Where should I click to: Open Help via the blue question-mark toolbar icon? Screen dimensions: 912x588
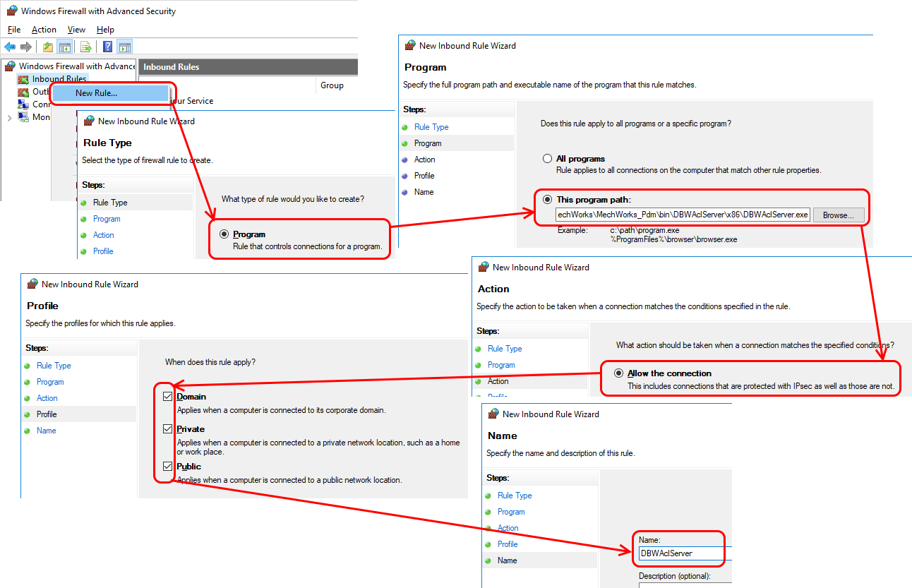point(108,47)
